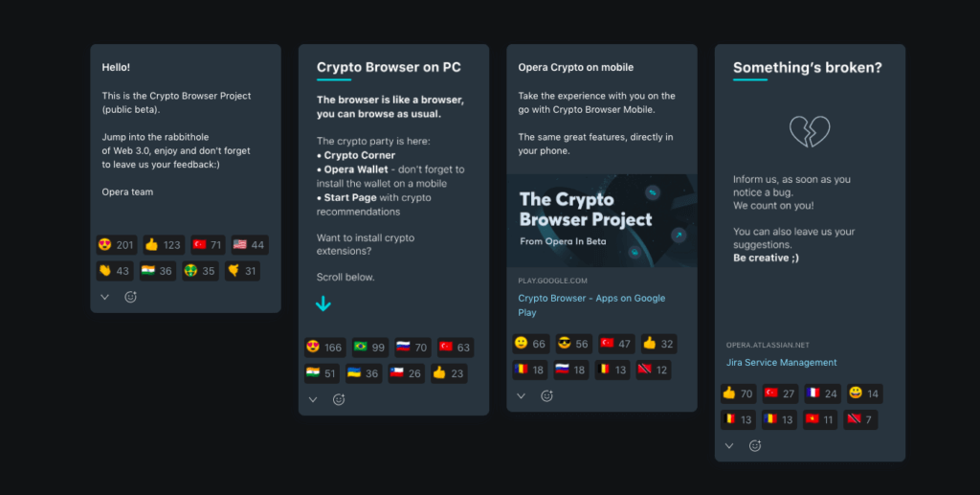Click the France flag reaction with 24

822,394
